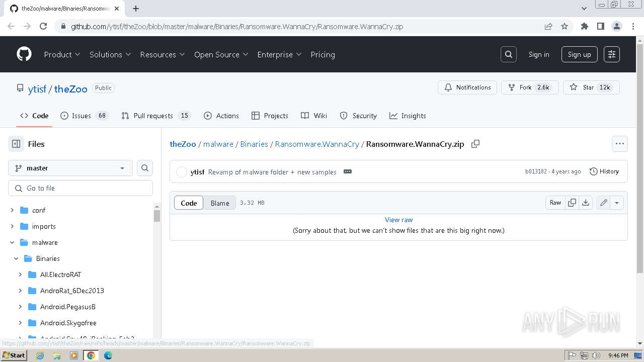Screen dimensions: 644x362
Task: Fork the theZoo repository
Action: point(530,87)
